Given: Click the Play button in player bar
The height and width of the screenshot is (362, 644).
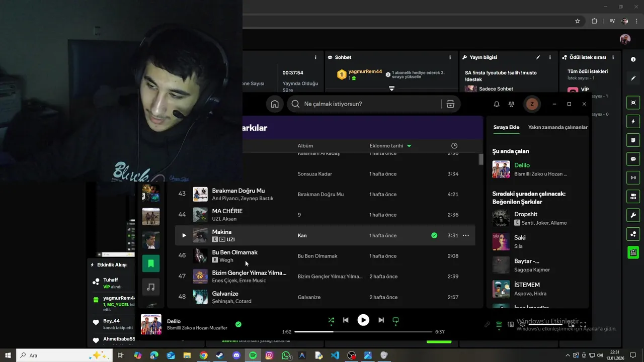Looking at the screenshot, I should pyautogui.click(x=363, y=320).
